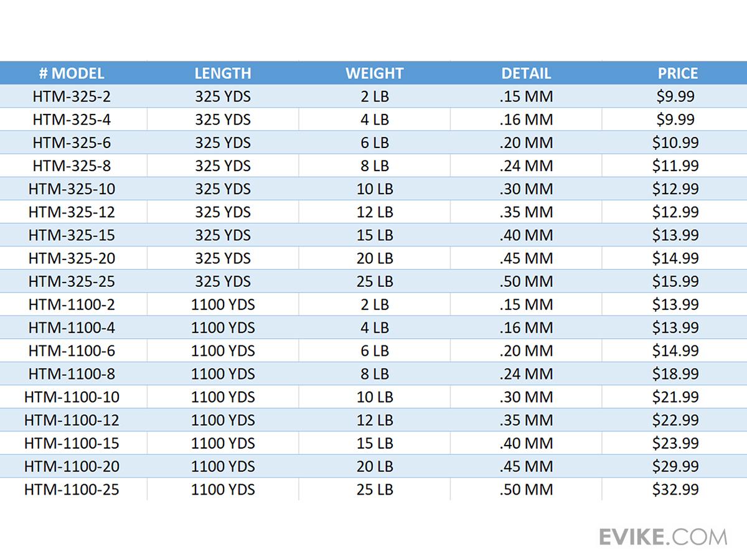Click the HTM-1100-15 model name
747x560 pixels.
(x=72, y=443)
